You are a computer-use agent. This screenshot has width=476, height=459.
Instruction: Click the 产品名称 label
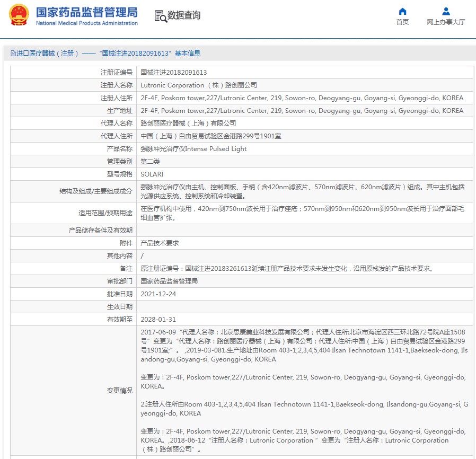(120, 149)
